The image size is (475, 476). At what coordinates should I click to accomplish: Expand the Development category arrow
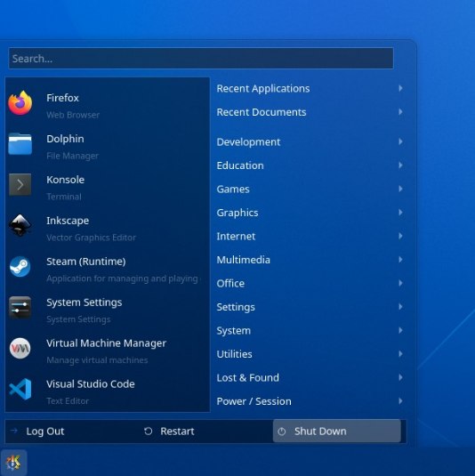coord(400,141)
